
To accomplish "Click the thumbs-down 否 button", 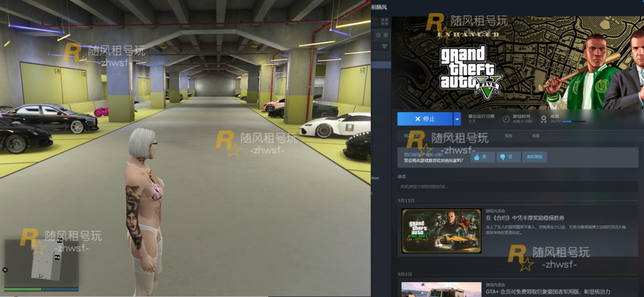I will 509,157.
